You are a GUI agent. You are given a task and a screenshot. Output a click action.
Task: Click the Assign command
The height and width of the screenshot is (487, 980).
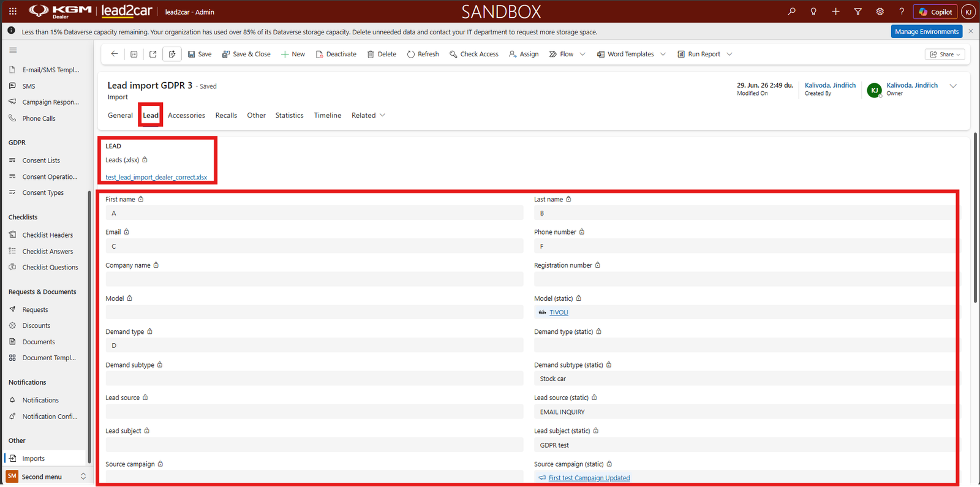click(x=524, y=54)
